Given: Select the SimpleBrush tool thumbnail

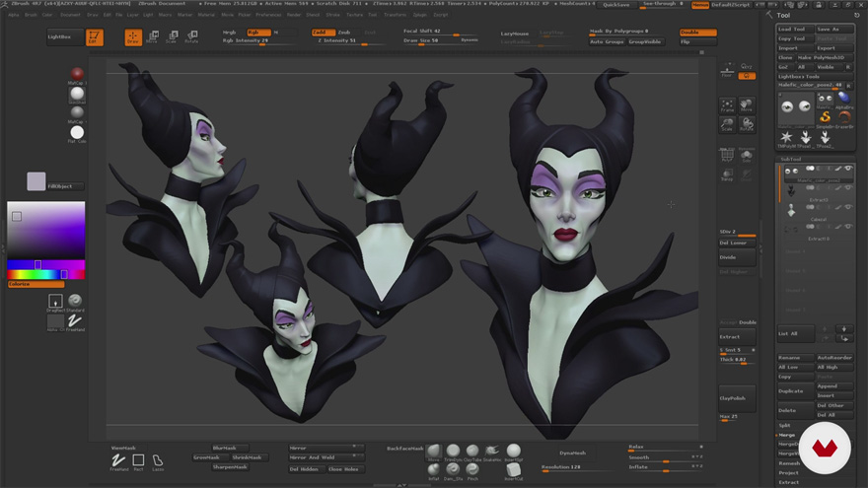Looking at the screenshot, I should click(826, 117).
